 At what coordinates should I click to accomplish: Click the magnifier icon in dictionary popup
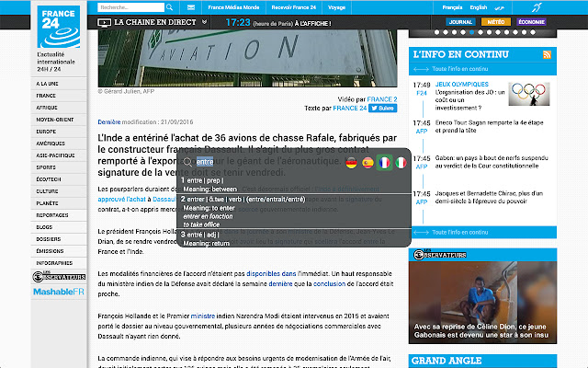[x=187, y=162]
